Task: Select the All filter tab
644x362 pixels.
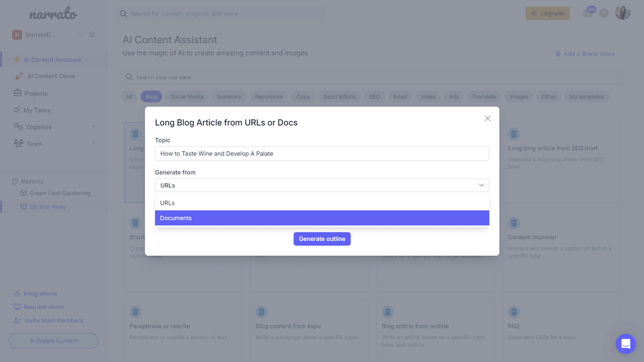Action: [129, 97]
